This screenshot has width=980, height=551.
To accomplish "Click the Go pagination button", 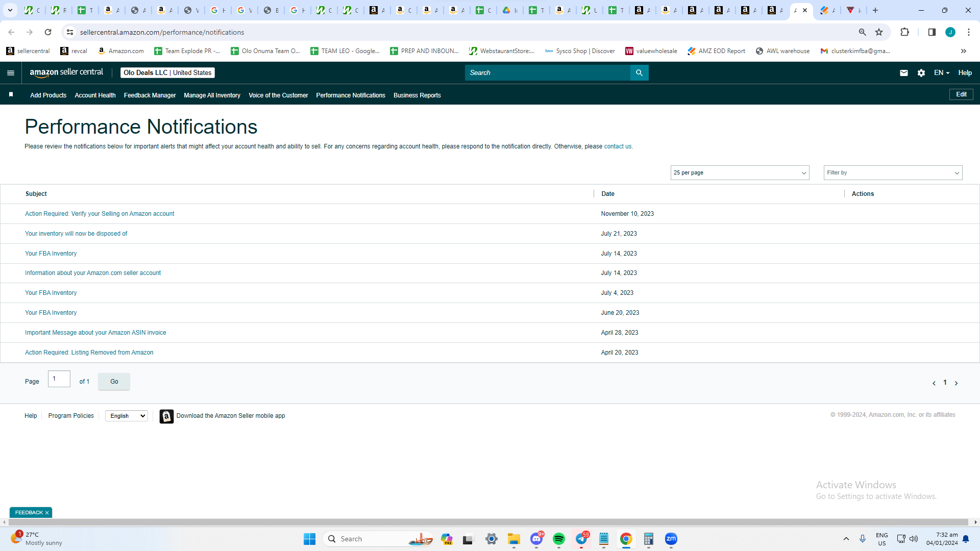I will coord(114,382).
